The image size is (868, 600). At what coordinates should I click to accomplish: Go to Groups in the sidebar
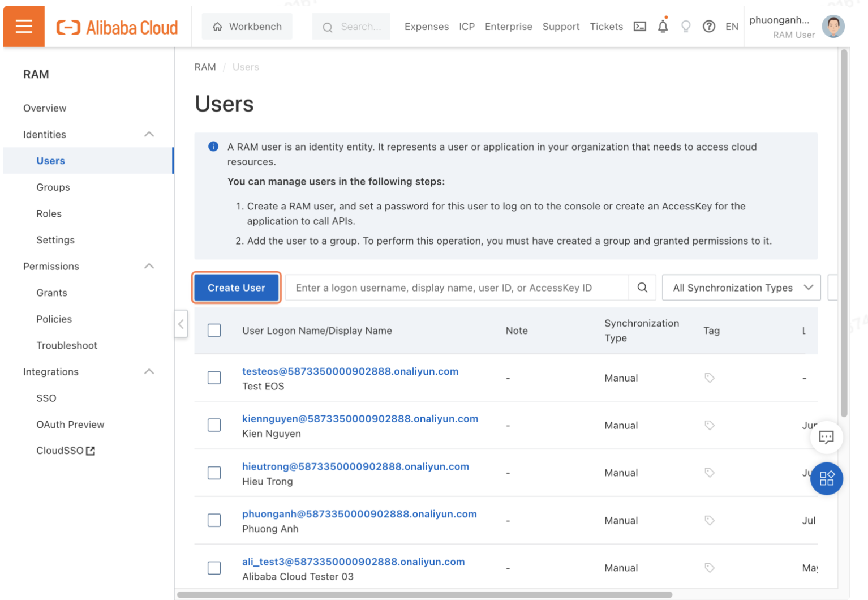tap(53, 187)
